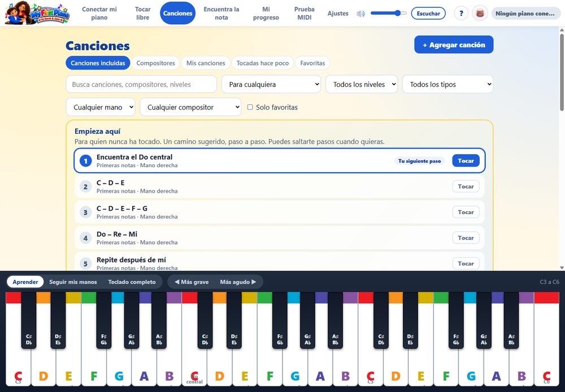Open the Tocar libre page
565x392 pixels.
143,14
